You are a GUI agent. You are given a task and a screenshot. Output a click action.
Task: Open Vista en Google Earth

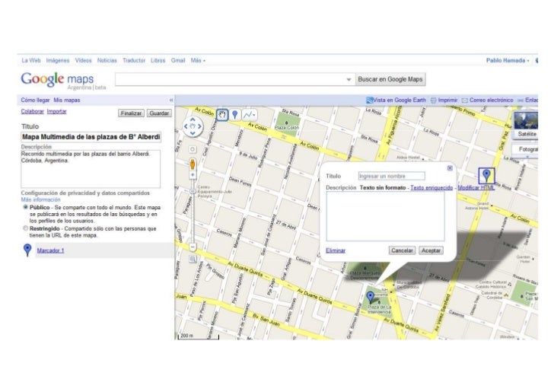tap(396, 100)
